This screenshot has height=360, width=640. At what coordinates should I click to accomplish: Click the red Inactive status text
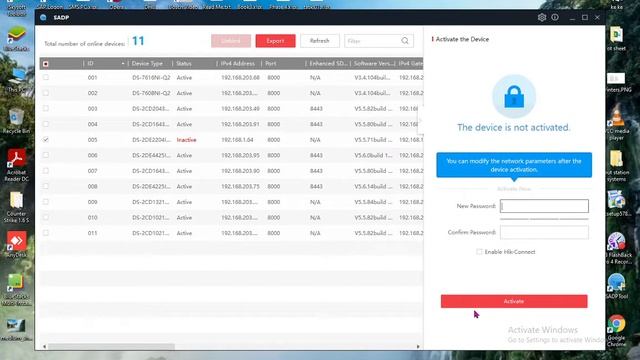pos(187,140)
